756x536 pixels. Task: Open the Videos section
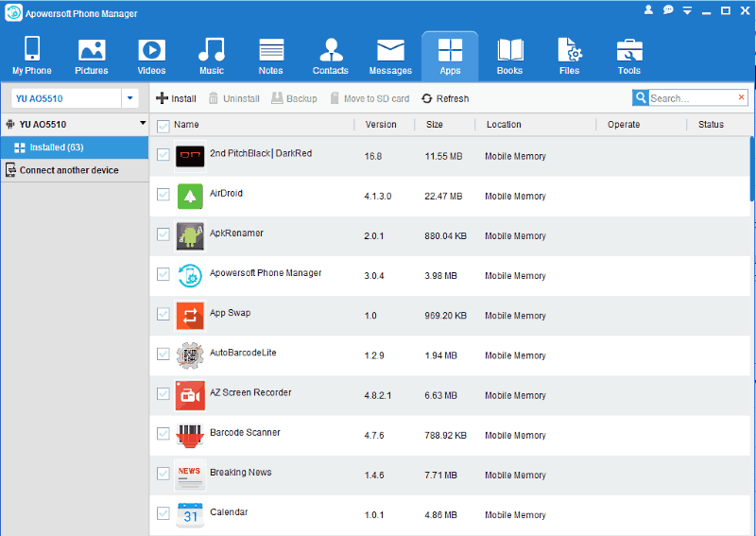[151, 56]
